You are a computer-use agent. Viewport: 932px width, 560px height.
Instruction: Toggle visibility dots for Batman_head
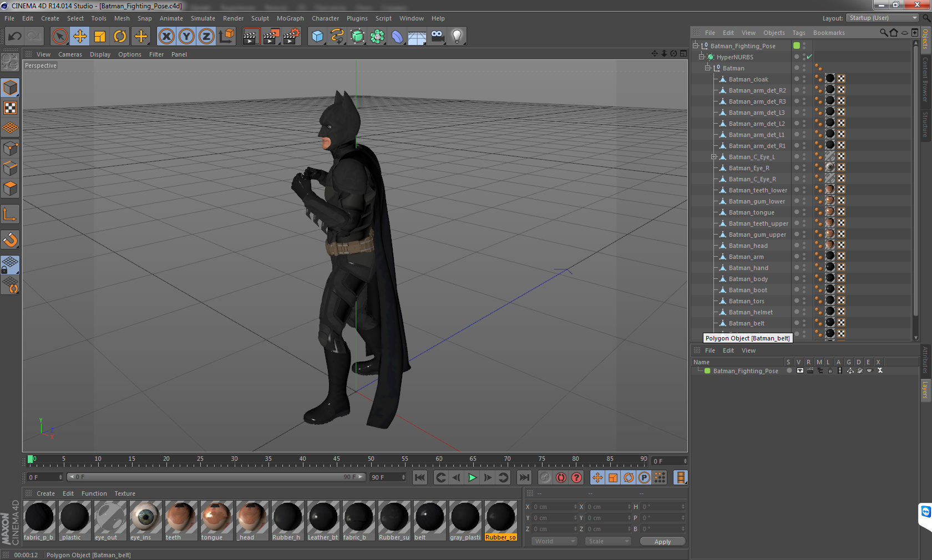804,245
